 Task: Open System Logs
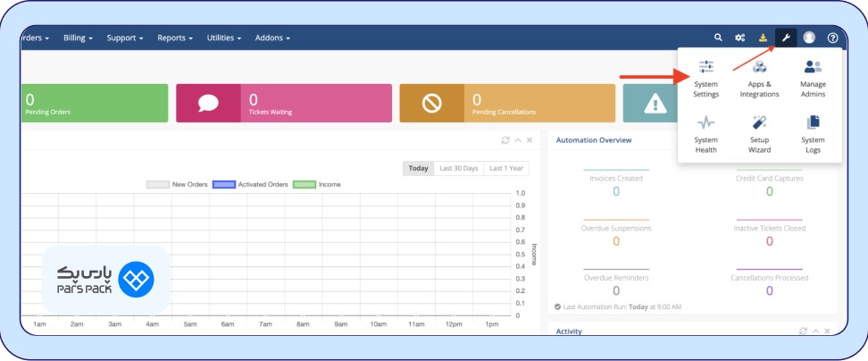(x=814, y=135)
